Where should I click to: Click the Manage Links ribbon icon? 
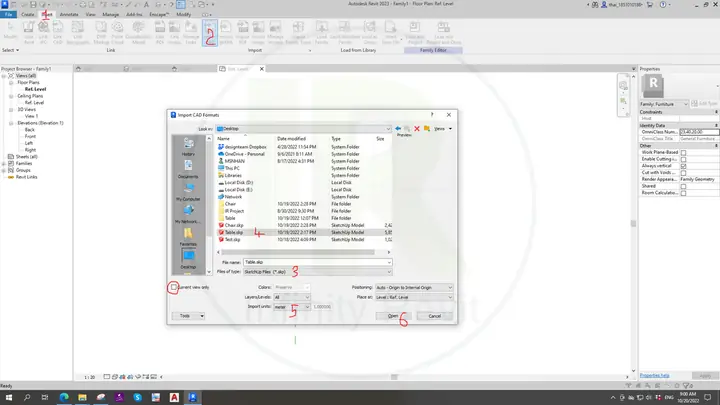[191, 32]
